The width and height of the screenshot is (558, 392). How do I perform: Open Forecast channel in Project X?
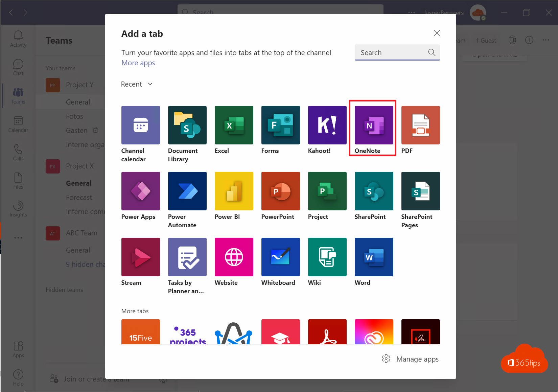pyautogui.click(x=79, y=198)
